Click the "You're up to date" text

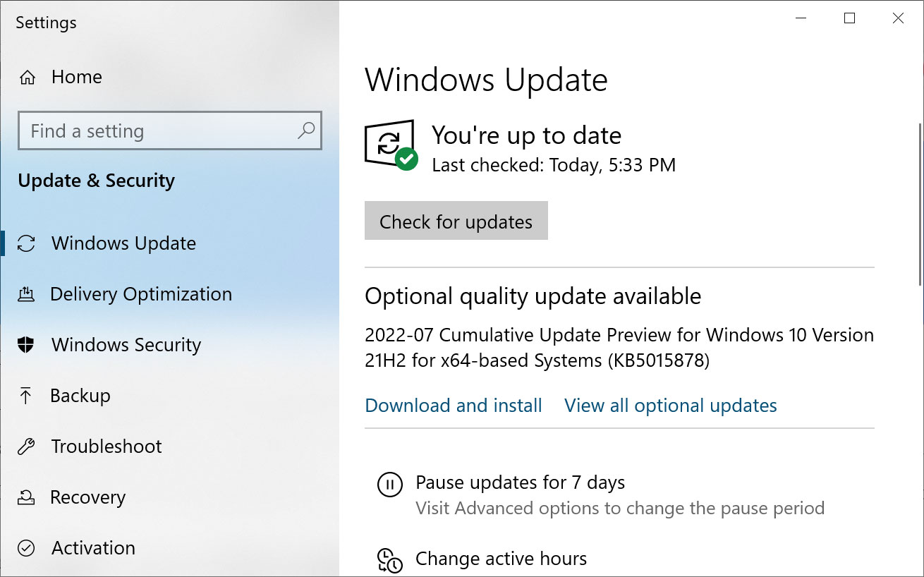[526, 135]
